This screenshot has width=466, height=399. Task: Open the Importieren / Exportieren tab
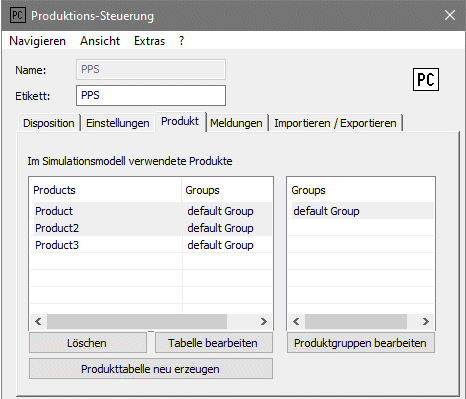(x=335, y=123)
